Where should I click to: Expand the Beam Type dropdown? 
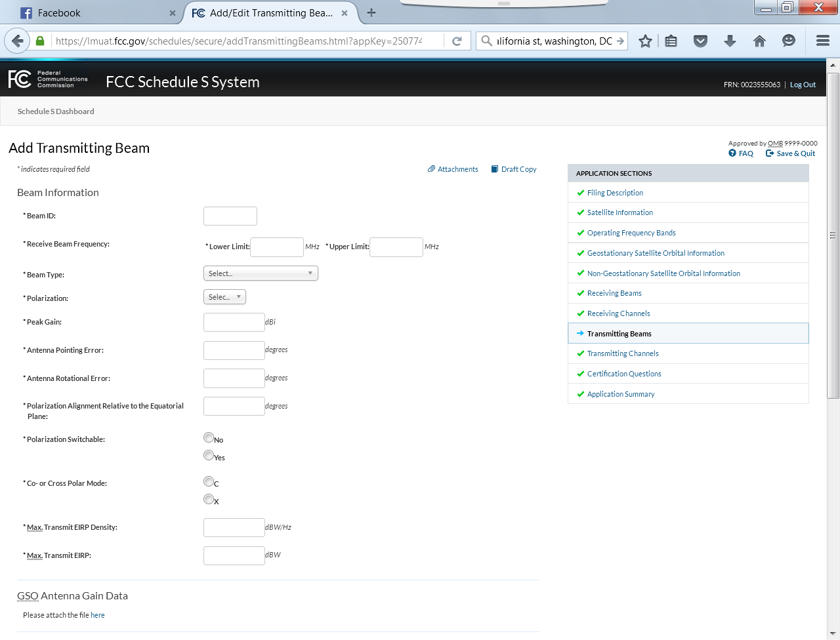pyautogui.click(x=261, y=273)
